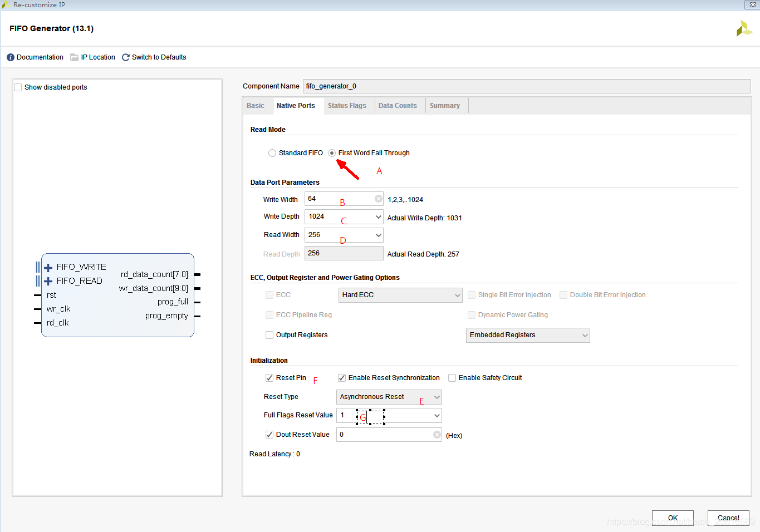Click prog_empty port label
760x532 pixels.
pyautogui.click(x=166, y=316)
